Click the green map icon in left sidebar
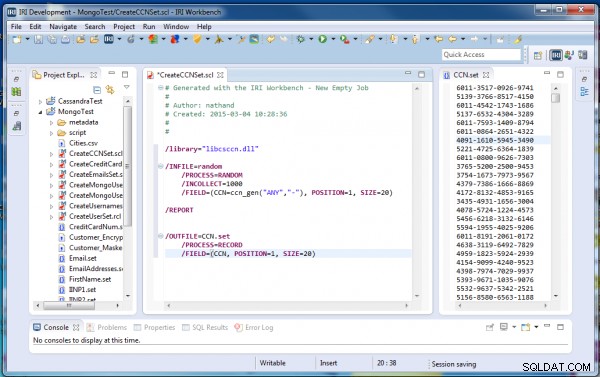Screen dimensions: 600x377 click(16, 92)
